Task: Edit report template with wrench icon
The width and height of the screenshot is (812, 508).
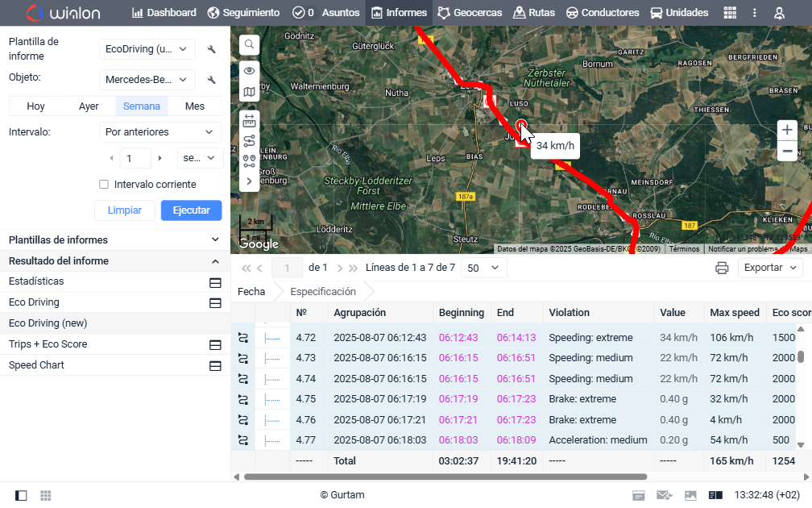Action: click(x=212, y=49)
